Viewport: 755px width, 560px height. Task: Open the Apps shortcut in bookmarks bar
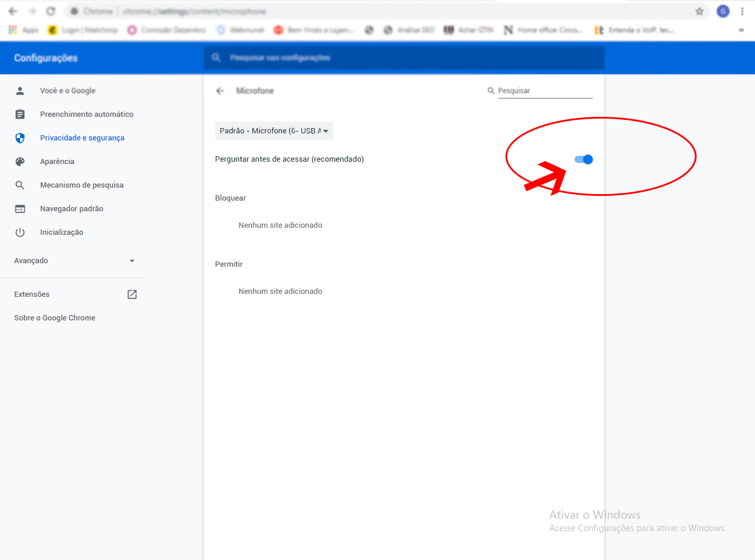(24, 30)
